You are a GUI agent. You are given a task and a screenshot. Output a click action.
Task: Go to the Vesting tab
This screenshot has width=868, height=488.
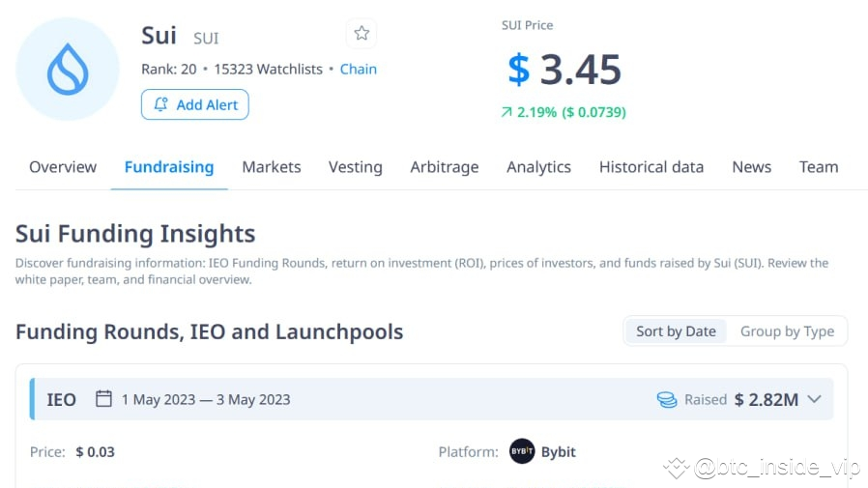pyautogui.click(x=356, y=167)
